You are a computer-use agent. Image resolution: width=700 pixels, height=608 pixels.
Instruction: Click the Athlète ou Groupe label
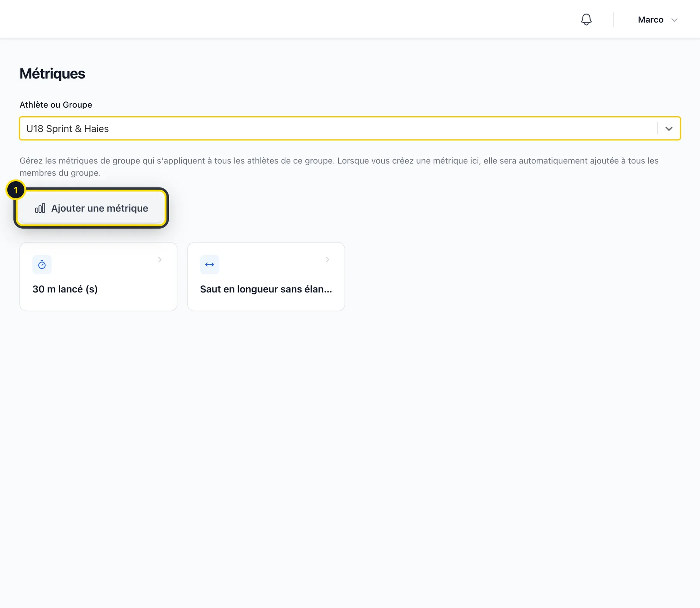[x=56, y=105]
